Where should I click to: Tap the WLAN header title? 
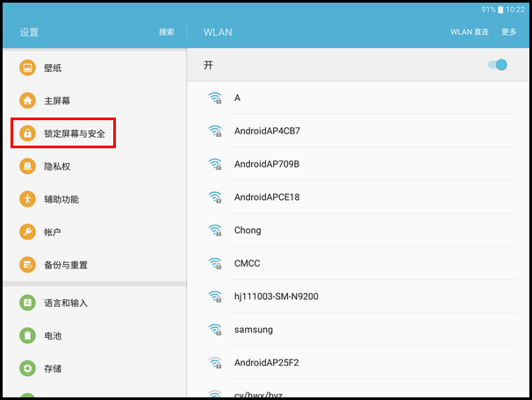[218, 32]
